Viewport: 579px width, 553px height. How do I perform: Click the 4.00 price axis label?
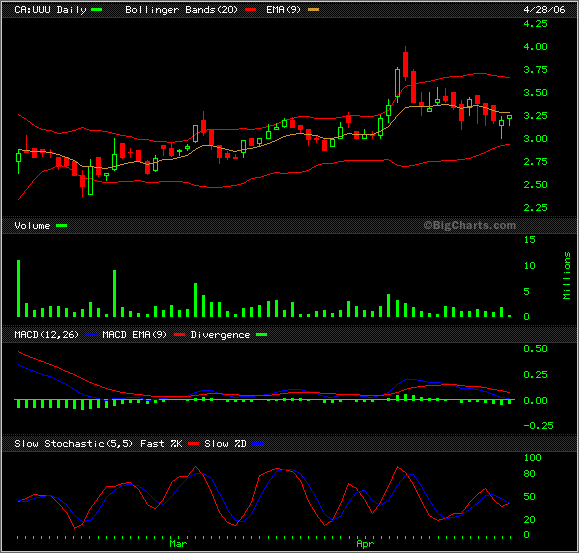(535, 47)
